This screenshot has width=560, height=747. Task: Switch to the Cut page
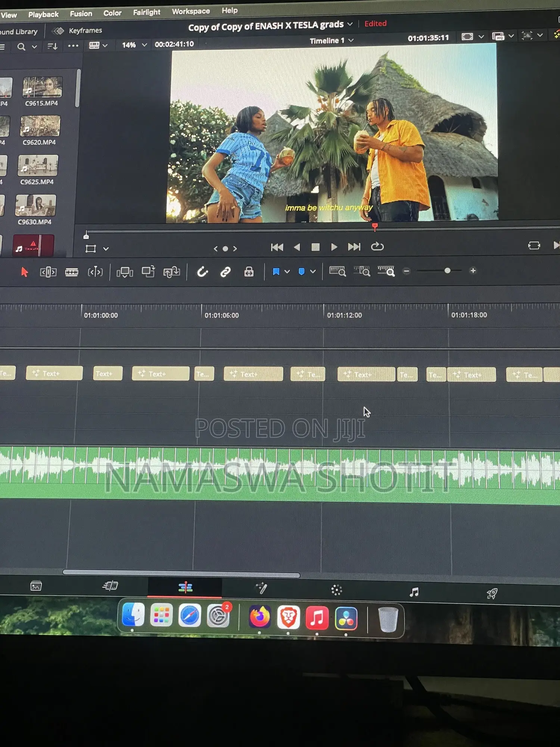(110, 586)
